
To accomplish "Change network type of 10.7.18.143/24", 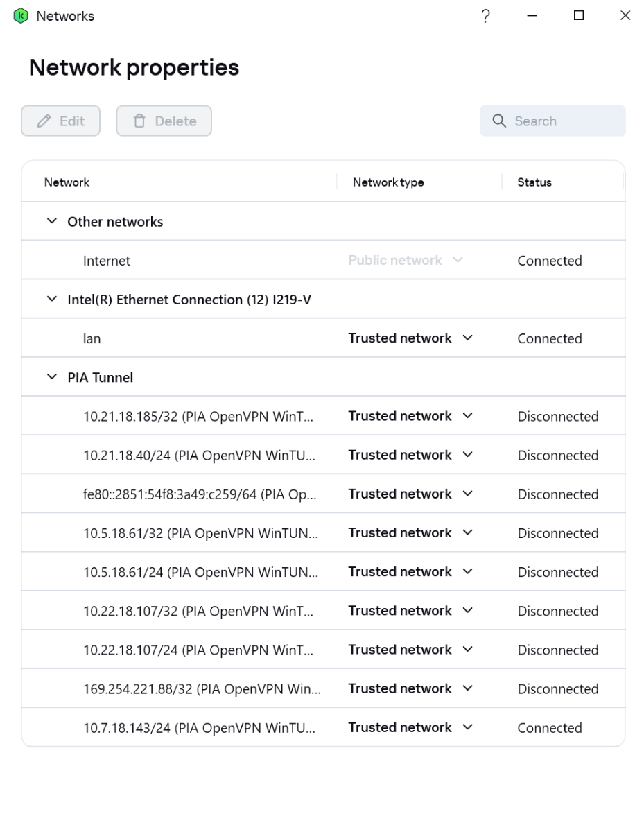I will coord(410,727).
